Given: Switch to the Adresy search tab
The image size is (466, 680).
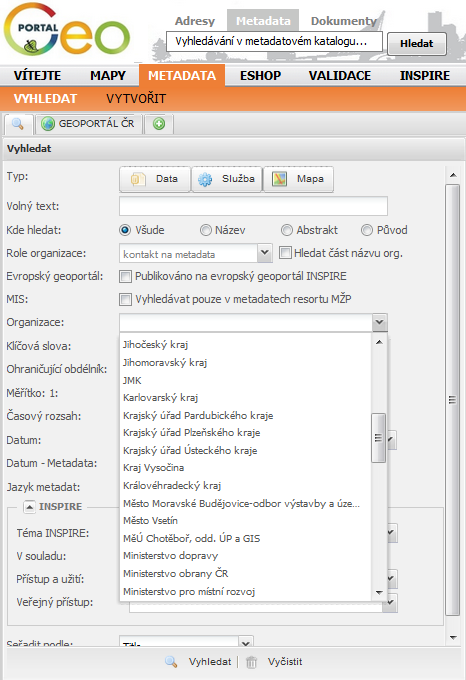Looking at the screenshot, I should coord(195,21).
